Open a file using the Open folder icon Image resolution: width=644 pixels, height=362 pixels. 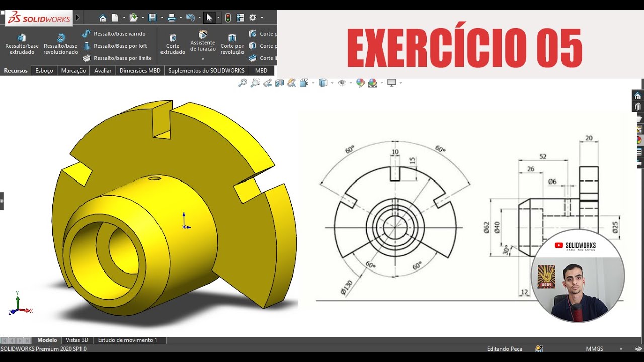pos(133,18)
